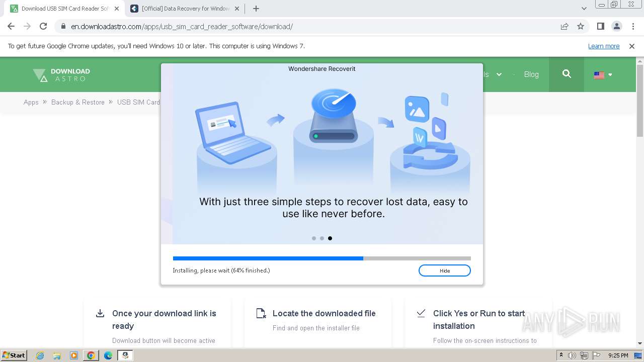644x362 pixels.
Task: Open the USB SIM Card breadcrumb link
Action: click(138, 102)
